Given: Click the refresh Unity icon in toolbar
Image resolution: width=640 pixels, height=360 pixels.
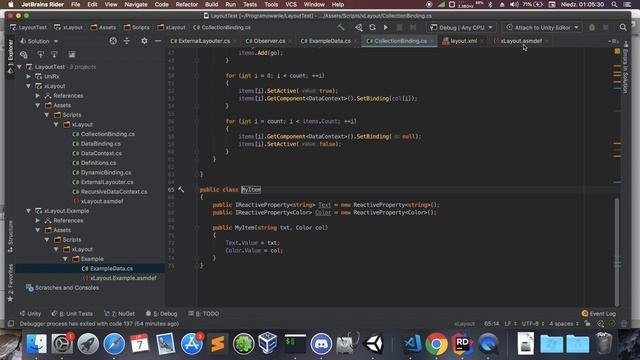Looking at the screenshot, I should 372,27.
